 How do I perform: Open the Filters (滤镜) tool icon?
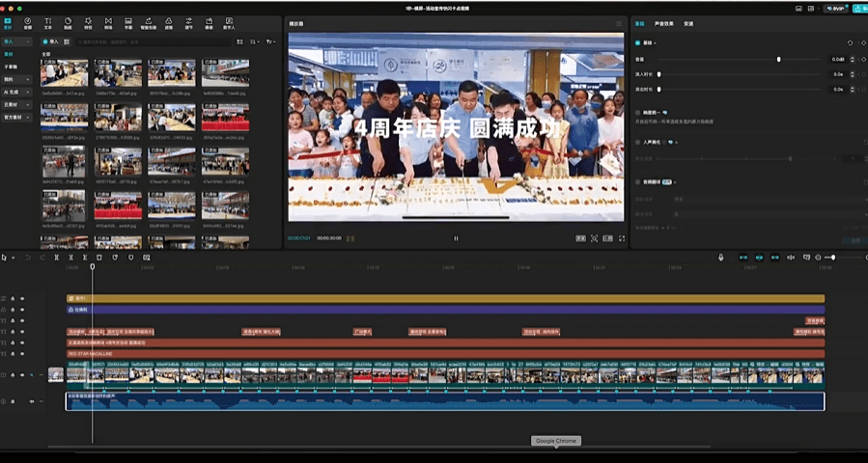tap(169, 22)
